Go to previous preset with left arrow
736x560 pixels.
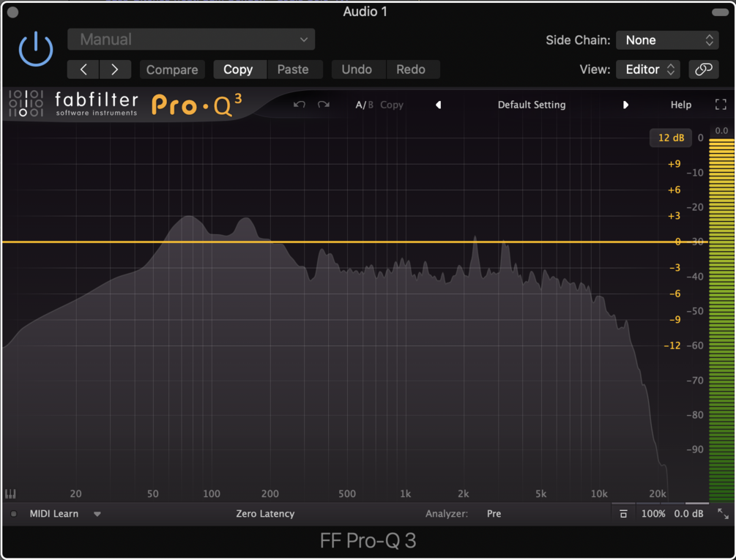tap(83, 70)
